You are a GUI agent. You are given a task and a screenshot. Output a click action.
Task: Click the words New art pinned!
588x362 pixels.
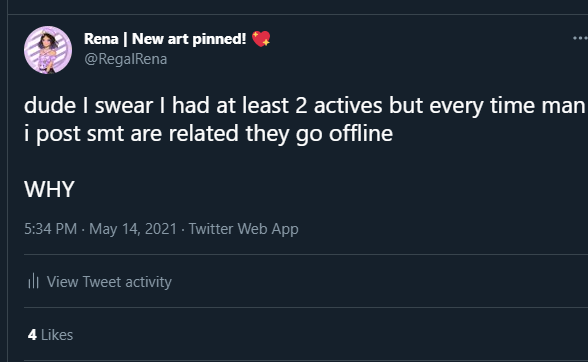pyautogui.click(x=189, y=39)
